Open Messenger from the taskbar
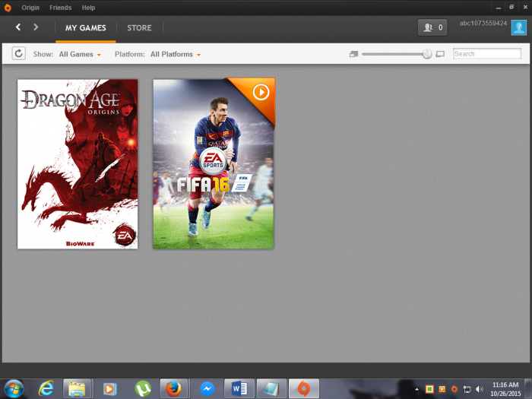This screenshot has height=399, width=532. [207, 389]
